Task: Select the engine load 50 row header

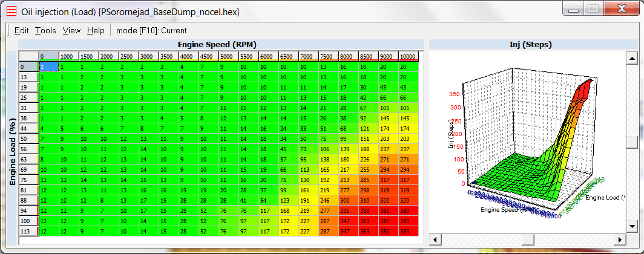Action: point(28,138)
